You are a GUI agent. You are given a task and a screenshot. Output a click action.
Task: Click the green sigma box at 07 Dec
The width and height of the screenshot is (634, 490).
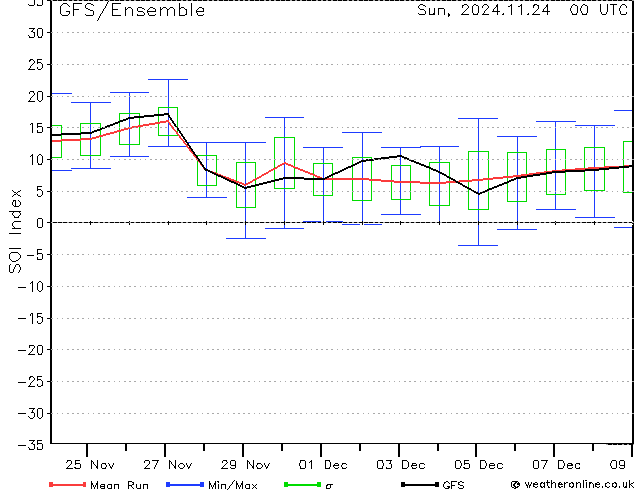coord(556,172)
